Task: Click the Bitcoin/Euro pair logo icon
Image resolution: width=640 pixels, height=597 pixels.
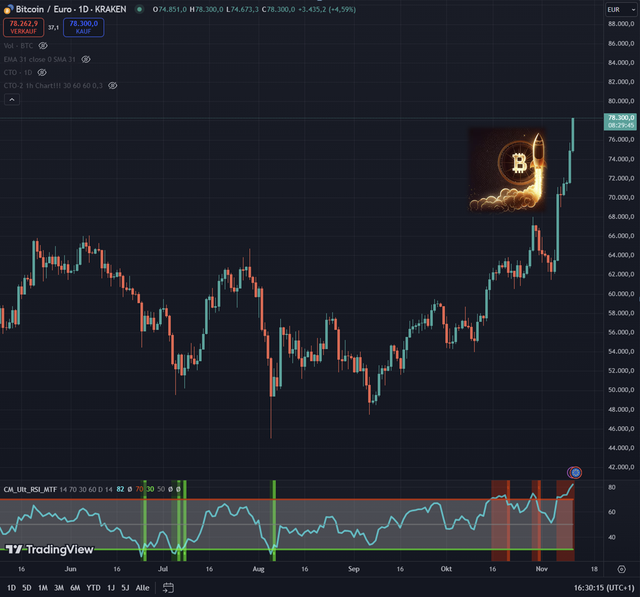Action: [7, 9]
